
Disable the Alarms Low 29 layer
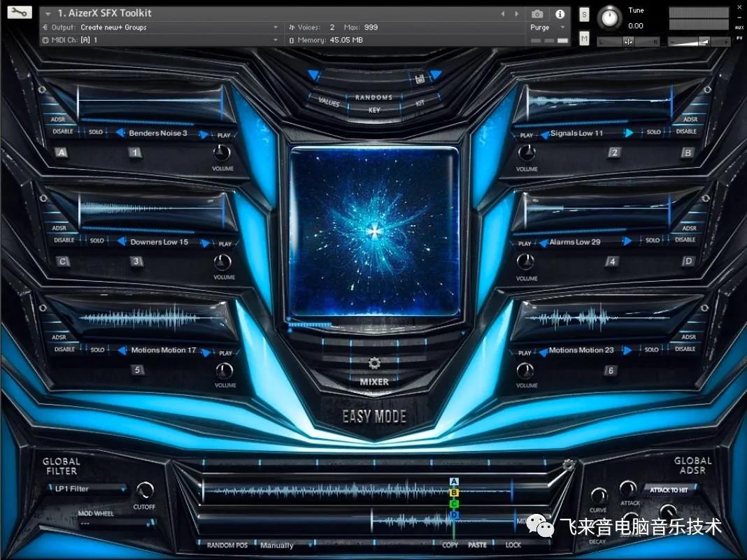coord(685,240)
